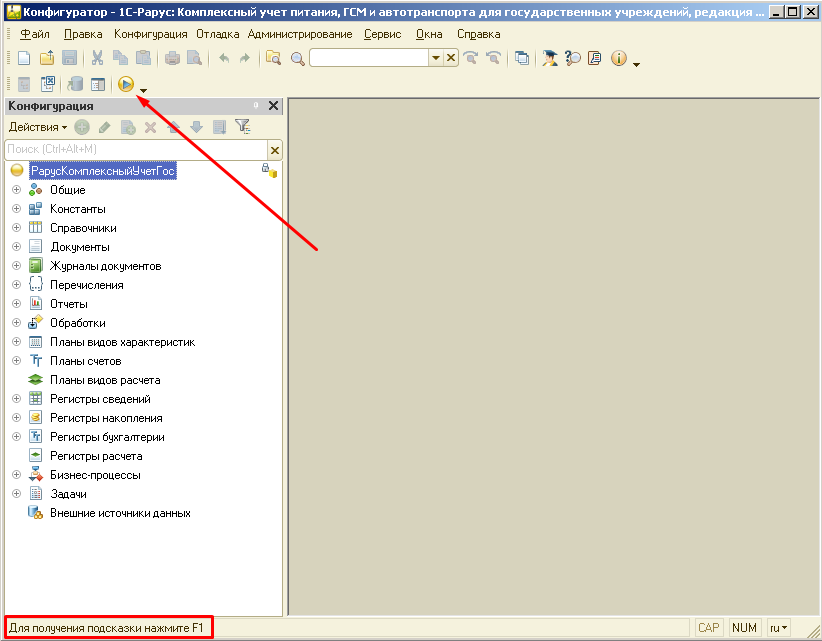The height and width of the screenshot is (641, 822).
Task: Clear the configuration tree search box
Action: (275, 150)
